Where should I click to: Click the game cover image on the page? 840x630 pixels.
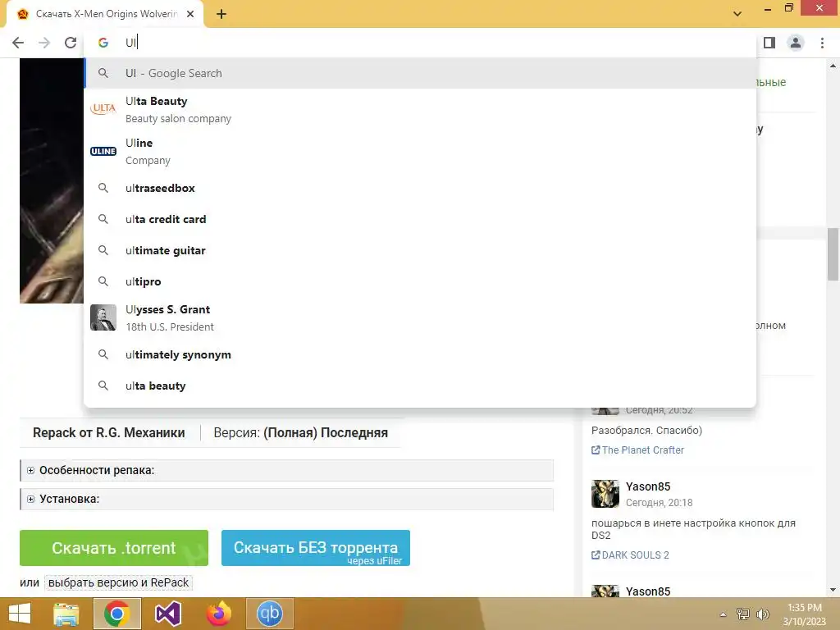(52, 180)
